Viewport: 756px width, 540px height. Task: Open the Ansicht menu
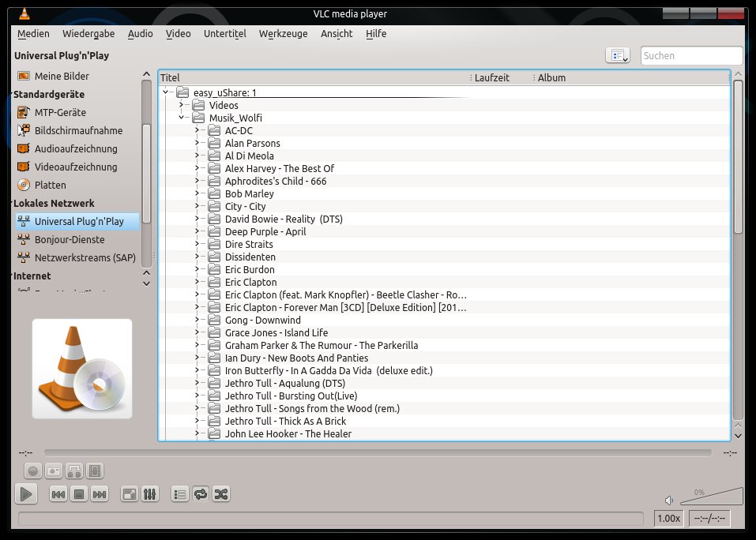[x=337, y=34]
